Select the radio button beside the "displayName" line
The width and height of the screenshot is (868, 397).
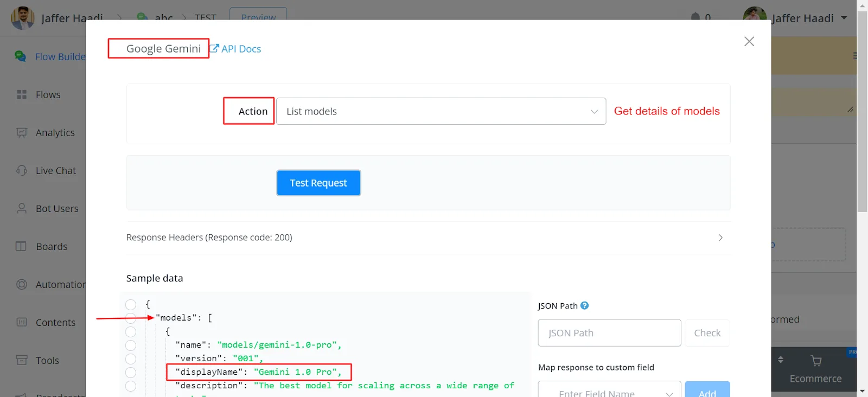pyautogui.click(x=131, y=373)
